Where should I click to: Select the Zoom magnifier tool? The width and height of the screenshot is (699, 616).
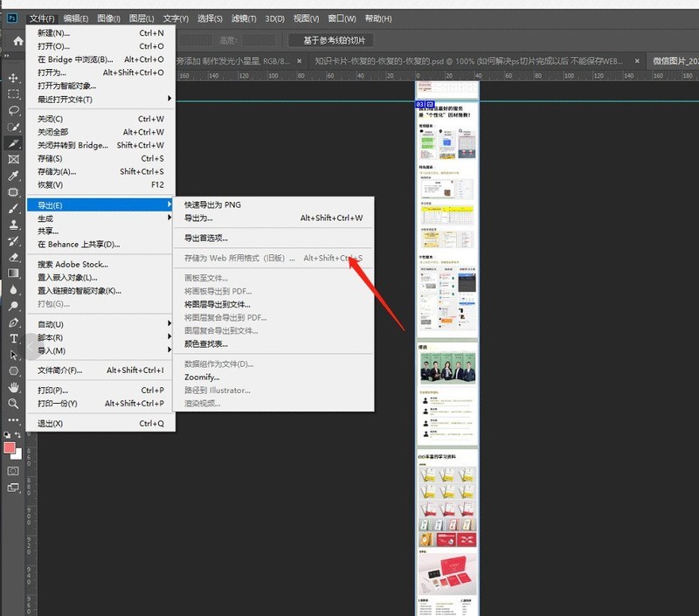pos(14,404)
